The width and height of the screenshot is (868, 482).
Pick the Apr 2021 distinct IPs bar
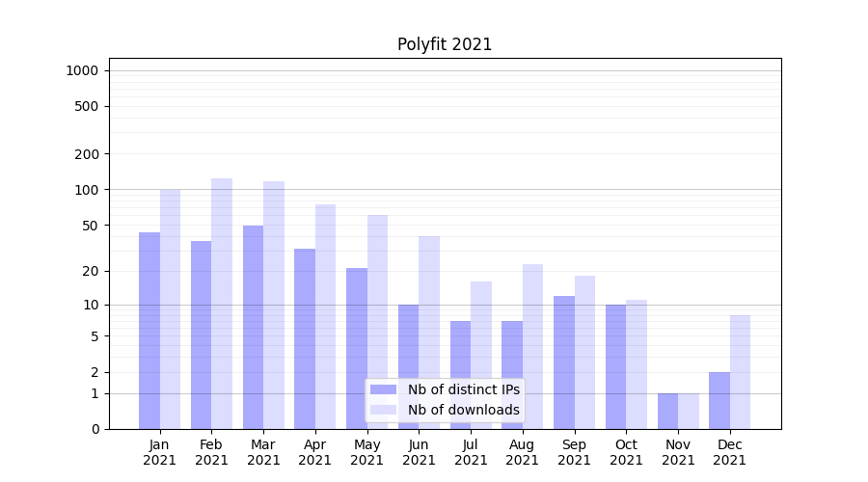pos(305,338)
